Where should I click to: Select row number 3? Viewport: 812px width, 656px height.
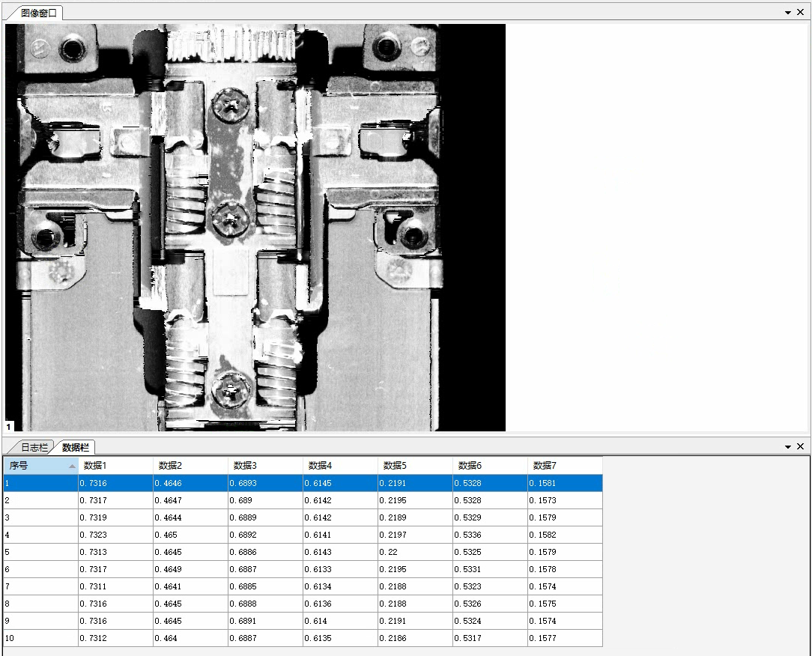pyautogui.click(x=41, y=517)
